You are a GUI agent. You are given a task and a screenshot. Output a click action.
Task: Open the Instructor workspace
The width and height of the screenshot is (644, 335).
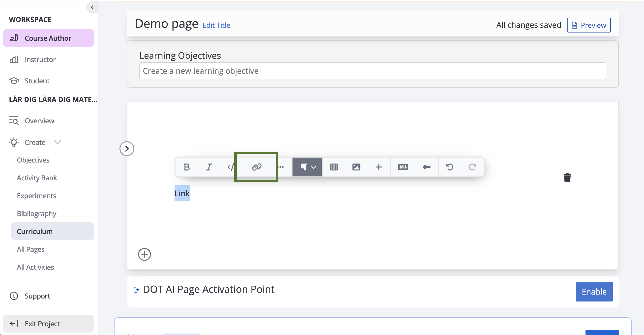pos(40,60)
